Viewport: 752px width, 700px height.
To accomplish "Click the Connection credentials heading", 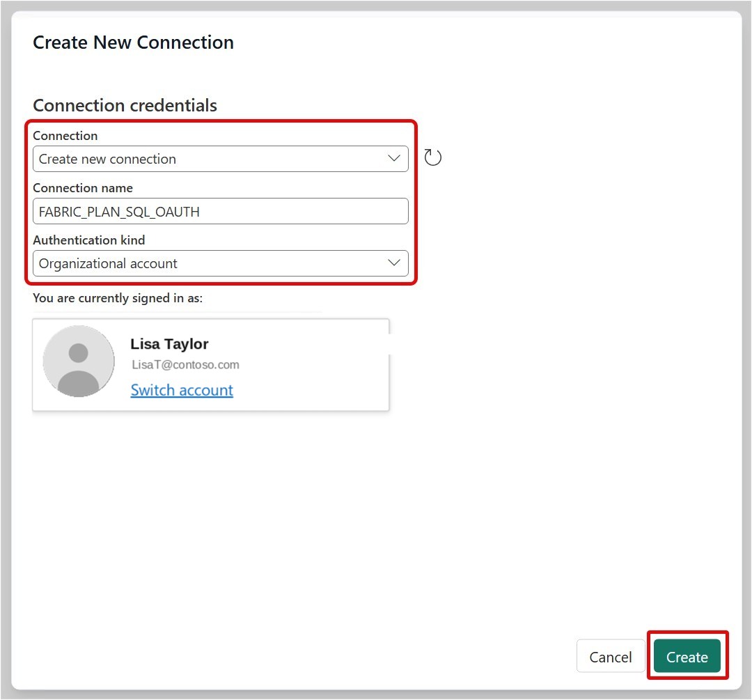I will pos(125,106).
